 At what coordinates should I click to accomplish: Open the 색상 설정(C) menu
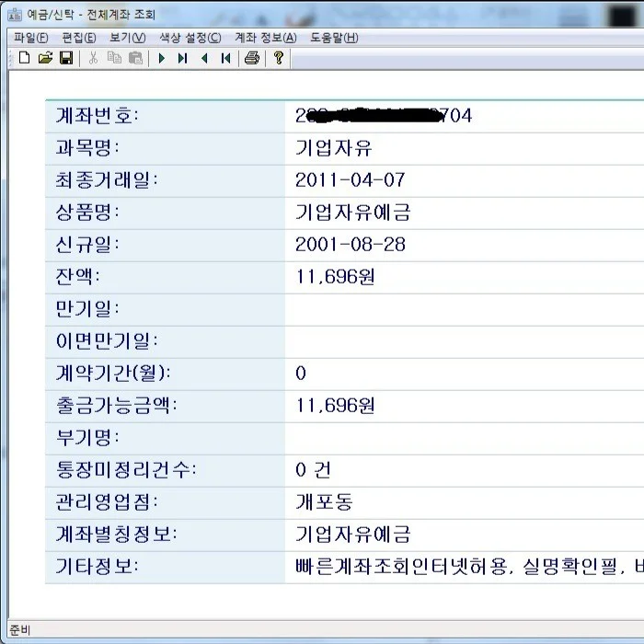click(x=190, y=38)
